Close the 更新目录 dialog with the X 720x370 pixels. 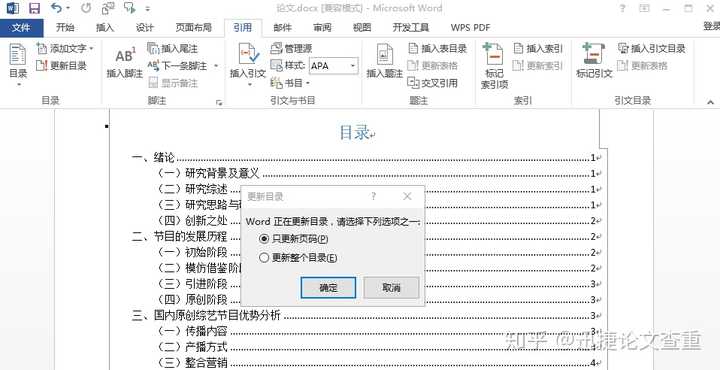(407, 196)
